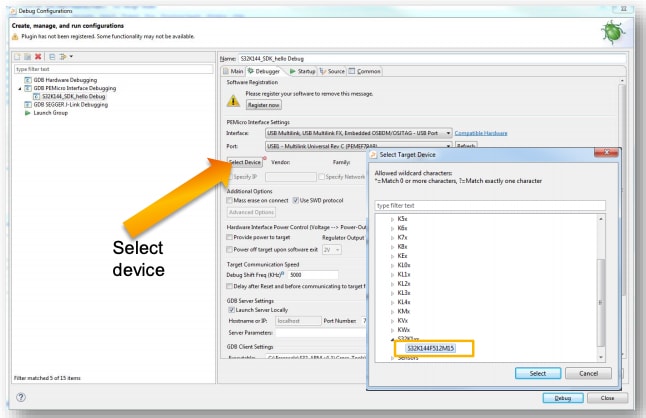This screenshot has height=418, width=646.
Task: Switch to the Startup tab
Action: pyautogui.click(x=302, y=72)
